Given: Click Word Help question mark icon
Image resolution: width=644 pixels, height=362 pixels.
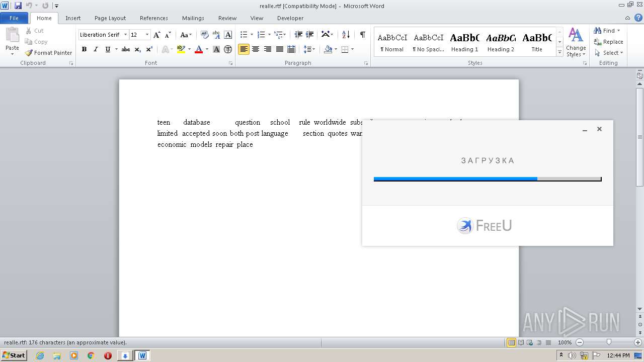Looking at the screenshot, I should [x=638, y=18].
